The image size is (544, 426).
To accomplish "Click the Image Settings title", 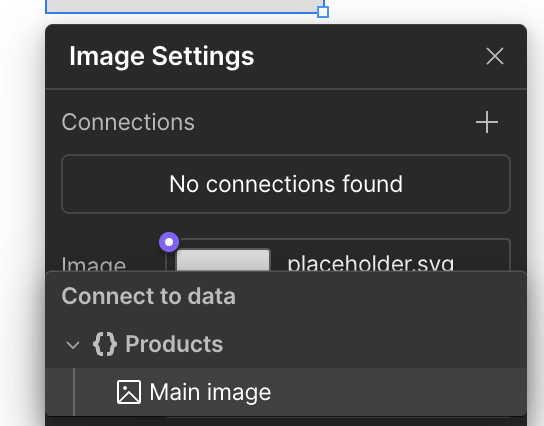I will tap(162, 56).
